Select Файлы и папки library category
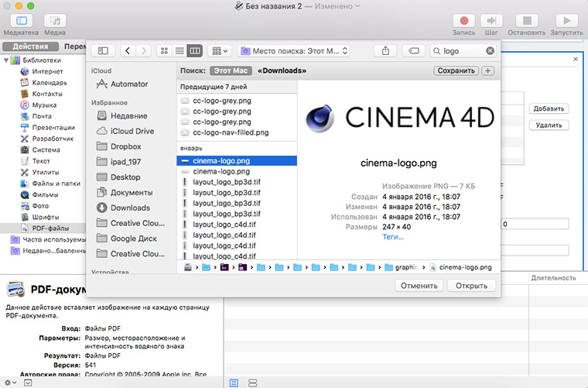This screenshot has height=388, width=588. click(50, 184)
